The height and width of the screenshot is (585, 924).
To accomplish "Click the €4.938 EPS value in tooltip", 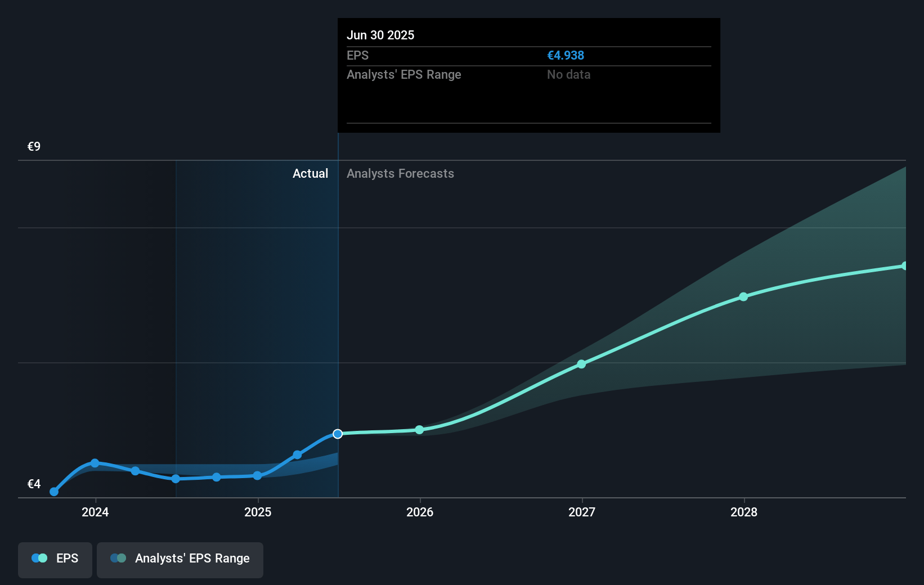I will click(566, 56).
